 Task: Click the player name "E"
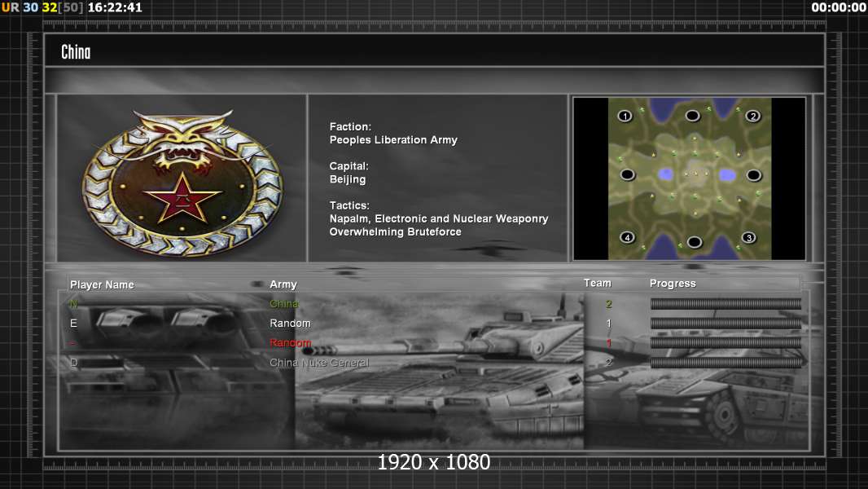(73, 323)
